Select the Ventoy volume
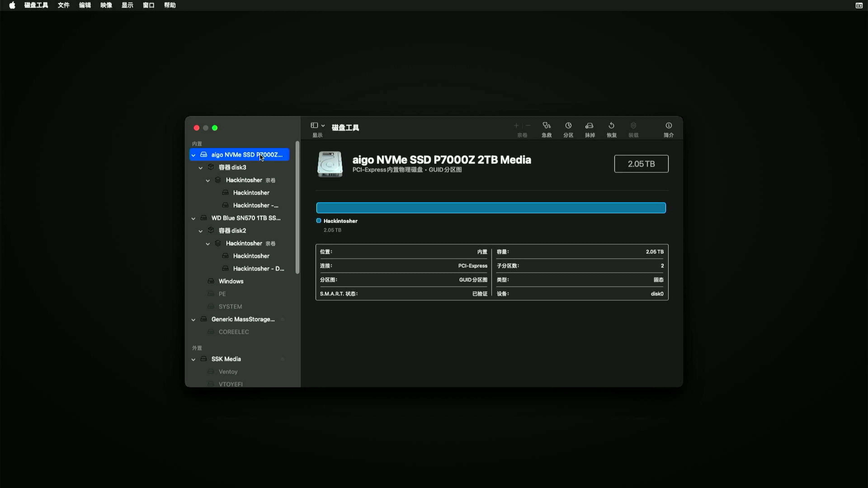The width and height of the screenshot is (868, 488). [x=239, y=371]
